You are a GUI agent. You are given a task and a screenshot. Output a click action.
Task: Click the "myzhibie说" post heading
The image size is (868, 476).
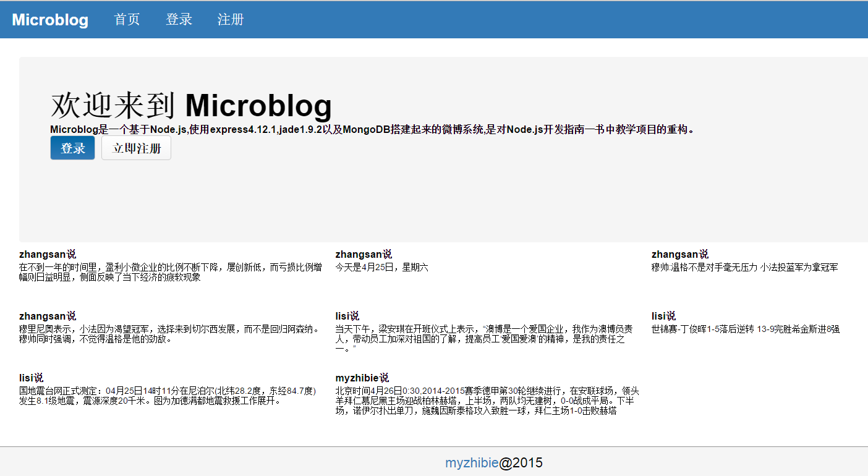click(362, 378)
